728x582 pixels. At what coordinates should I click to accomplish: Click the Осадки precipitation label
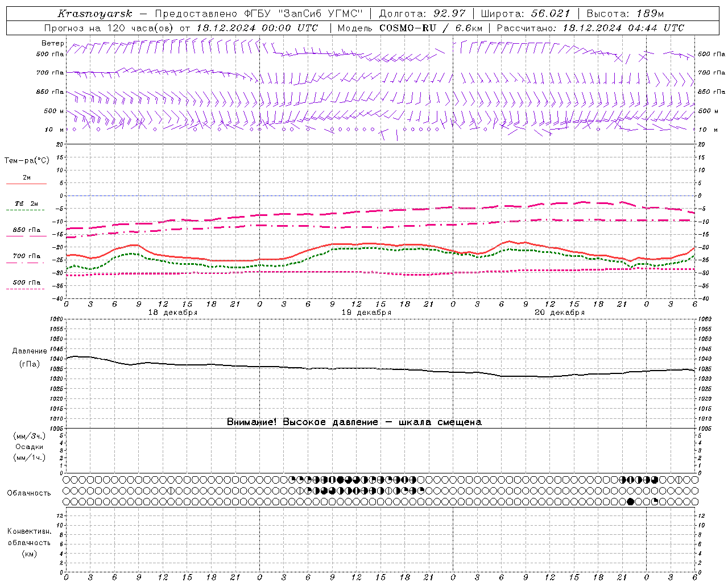click(x=30, y=447)
